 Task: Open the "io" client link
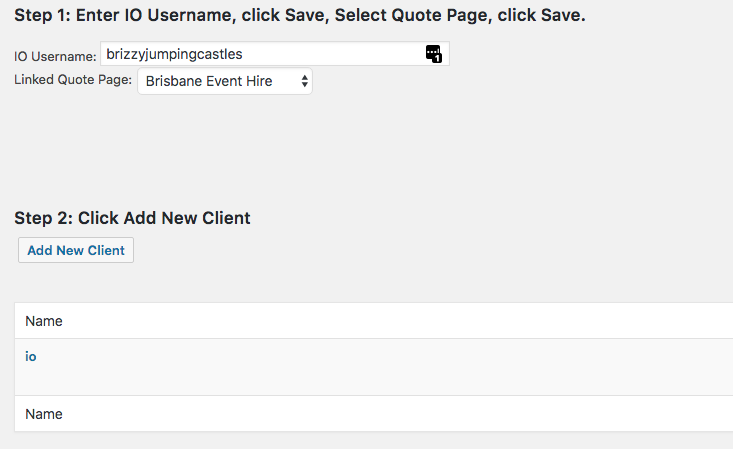[31, 356]
